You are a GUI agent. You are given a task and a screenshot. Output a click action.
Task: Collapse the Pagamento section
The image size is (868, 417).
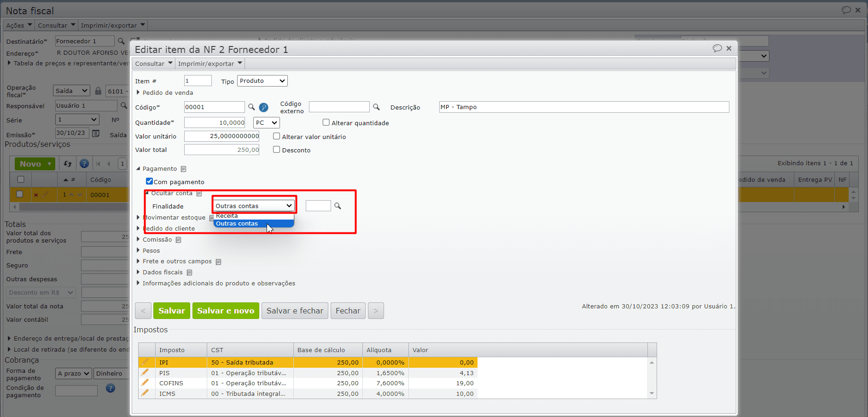coord(138,169)
